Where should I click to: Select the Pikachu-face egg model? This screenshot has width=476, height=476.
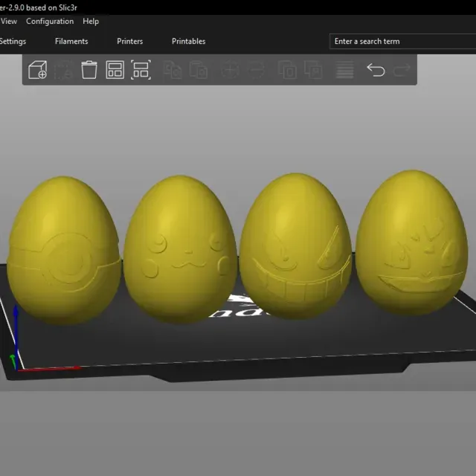tap(180, 249)
